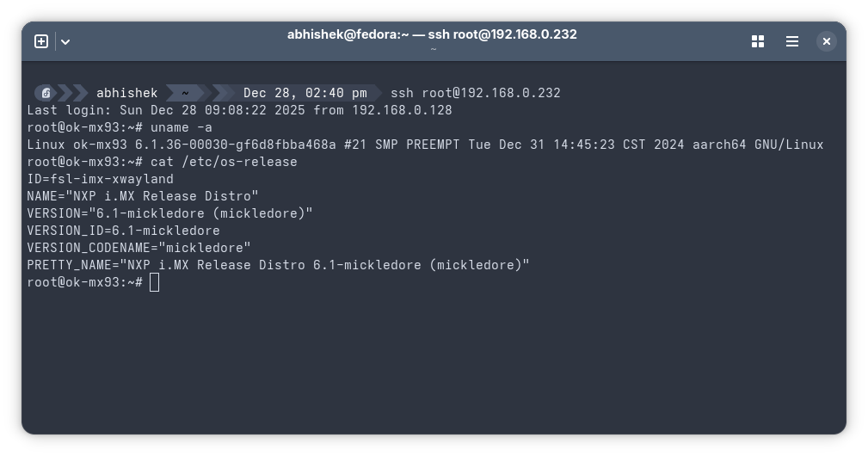Close the terminal window
Viewport: 868px width, 456px height.
(826, 41)
